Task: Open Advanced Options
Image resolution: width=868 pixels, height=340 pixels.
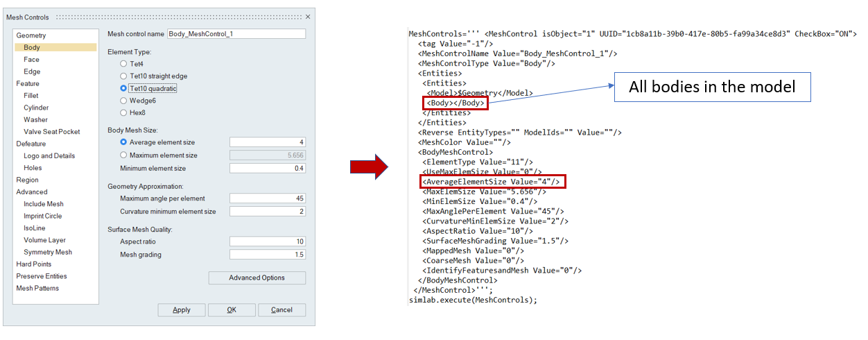Action: (257, 278)
